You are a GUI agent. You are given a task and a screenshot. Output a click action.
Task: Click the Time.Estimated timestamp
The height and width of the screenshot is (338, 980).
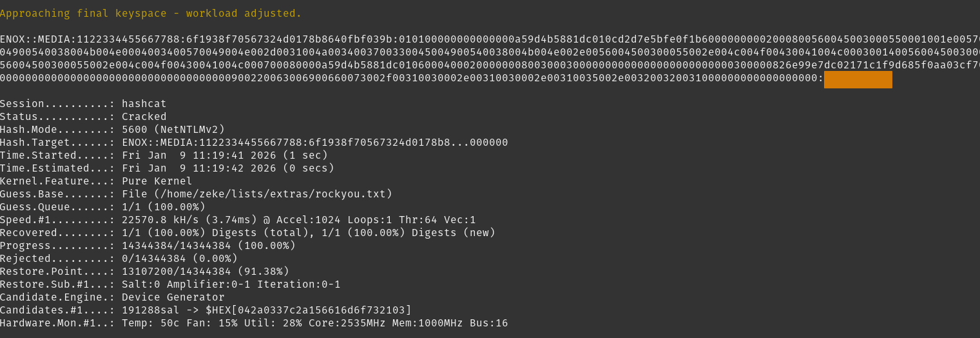[x=228, y=168]
